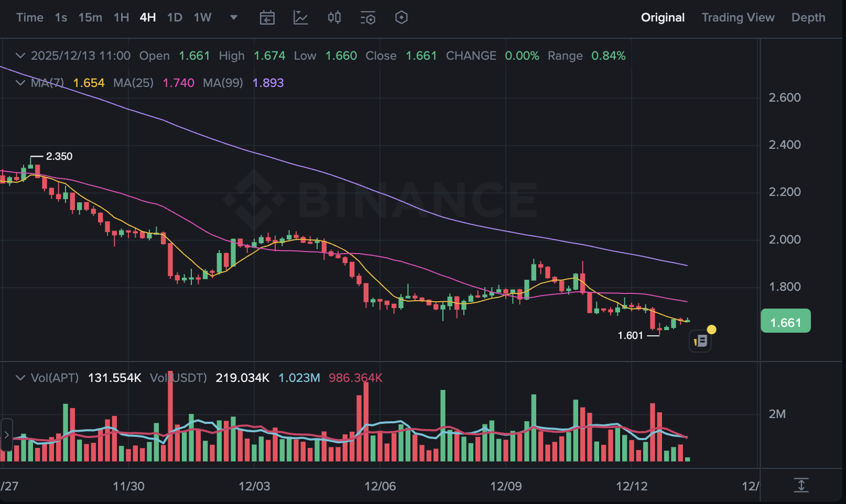Click the candlestick chart style icon
846x504 pixels.
pos(334,18)
